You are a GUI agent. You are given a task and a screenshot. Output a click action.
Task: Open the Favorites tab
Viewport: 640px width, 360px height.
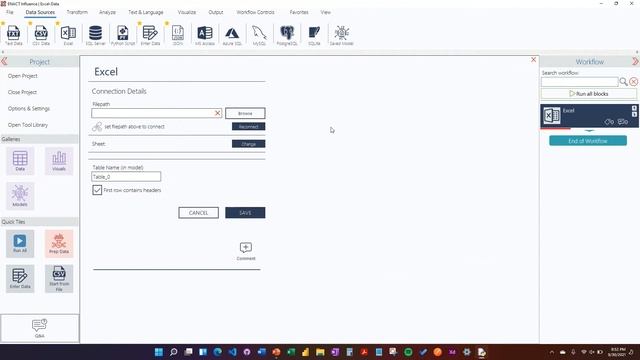pos(299,12)
